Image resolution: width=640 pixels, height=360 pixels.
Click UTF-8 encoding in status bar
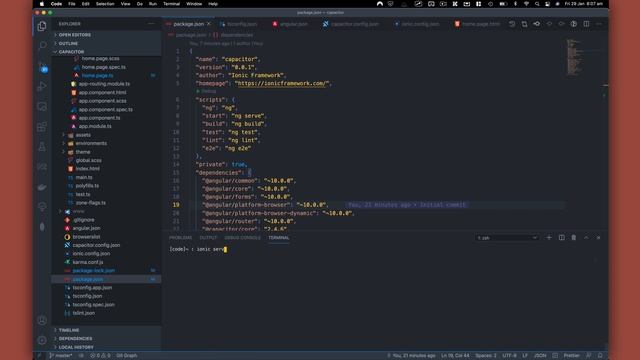[x=509, y=356]
